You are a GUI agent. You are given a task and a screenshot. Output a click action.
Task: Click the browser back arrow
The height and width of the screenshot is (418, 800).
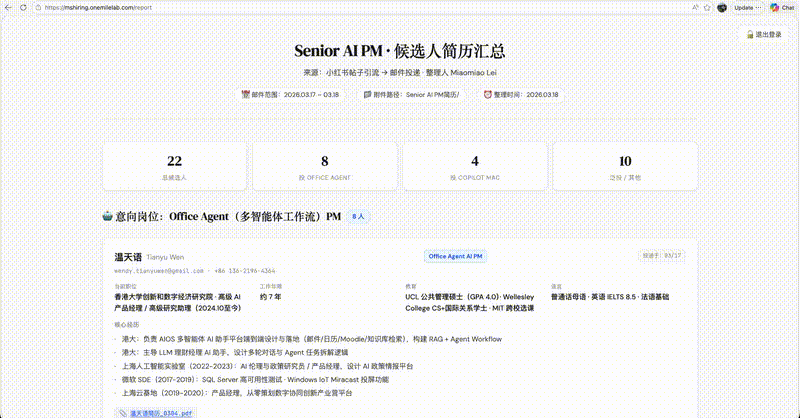click(7, 7)
